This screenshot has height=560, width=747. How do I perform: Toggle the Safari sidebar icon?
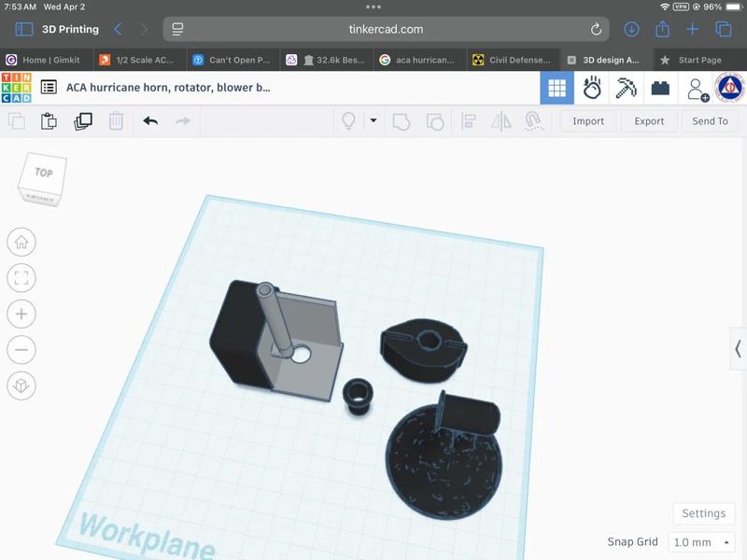[24, 30]
